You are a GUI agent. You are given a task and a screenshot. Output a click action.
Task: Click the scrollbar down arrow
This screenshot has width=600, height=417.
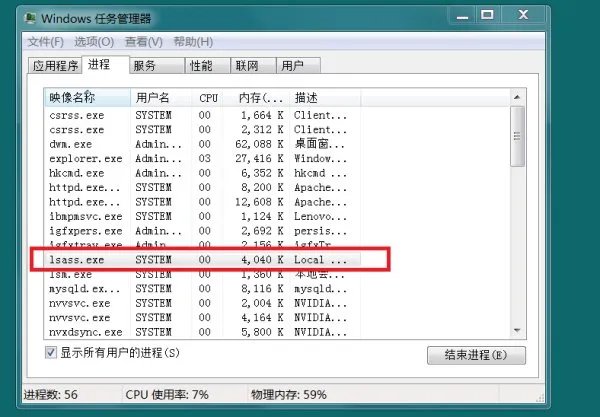coord(517,330)
